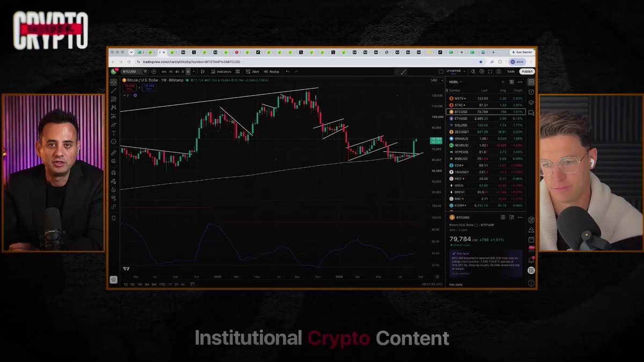
Task: Open the indicator templates grid icon
Action: point(238,71)
